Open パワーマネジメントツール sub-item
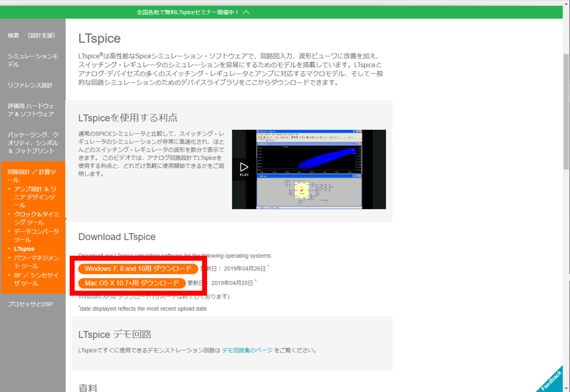This screenshot has height=392, width=570. pos(37,262)
